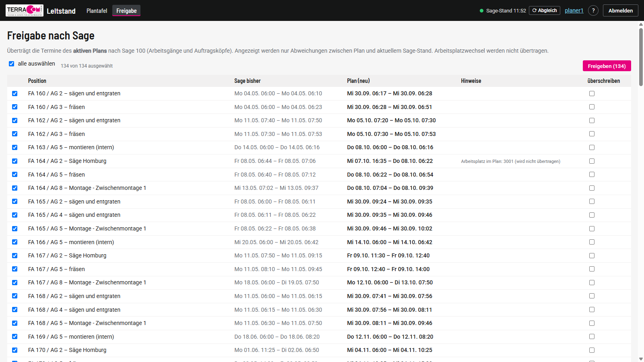Enable überschreiben for FA 167 / AG 8
This screenshot has height=362, width=644.
tap(592, 282)
